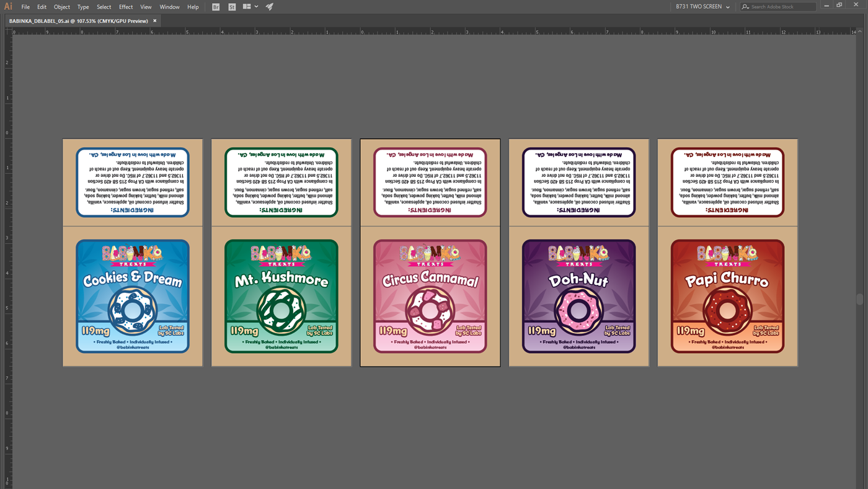Open the Type menu
The width and height of the screenshot is (868, 489).
83,7
